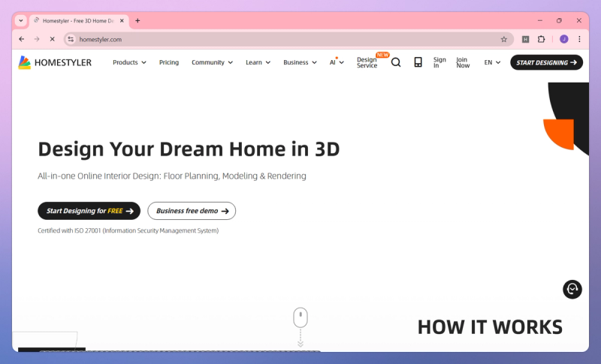Screen dimensions: 601x364
Task: Click Business free demo button
Action: coord(192,211)
